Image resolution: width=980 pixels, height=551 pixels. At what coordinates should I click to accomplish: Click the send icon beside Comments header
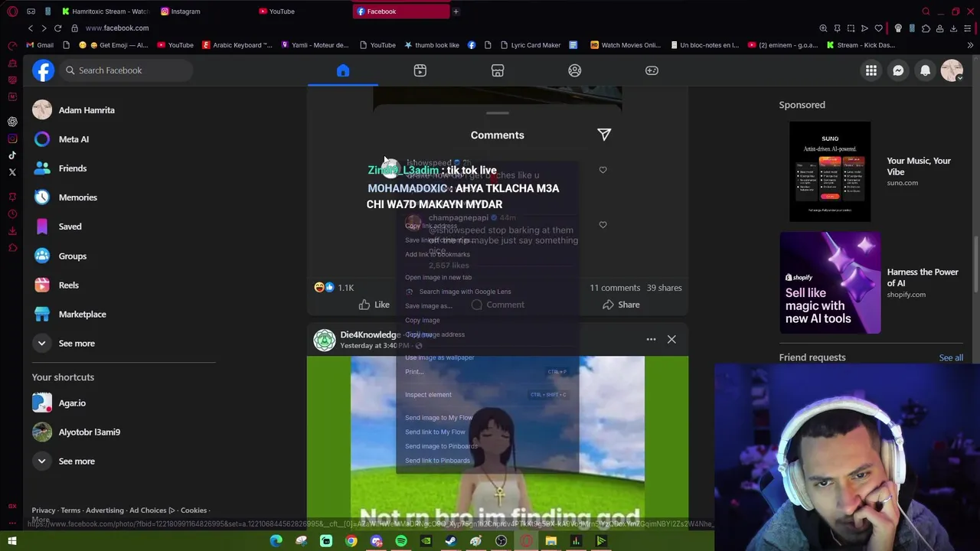tap(604, 135)
